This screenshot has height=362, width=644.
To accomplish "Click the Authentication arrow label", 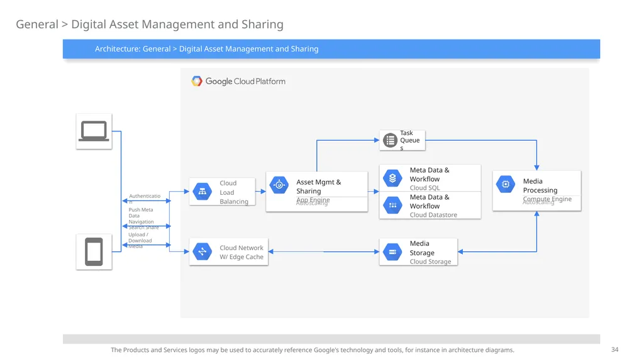I will (x=145, y=198).
